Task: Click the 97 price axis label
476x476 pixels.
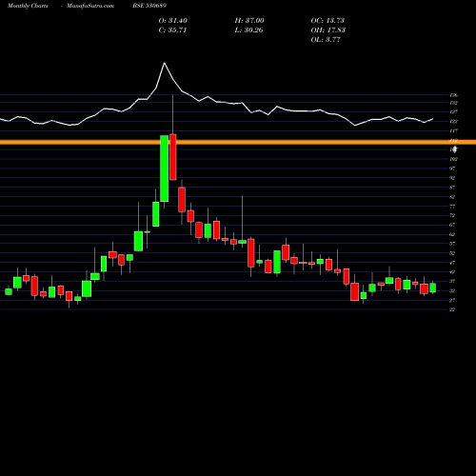Action: coord(452,169)
